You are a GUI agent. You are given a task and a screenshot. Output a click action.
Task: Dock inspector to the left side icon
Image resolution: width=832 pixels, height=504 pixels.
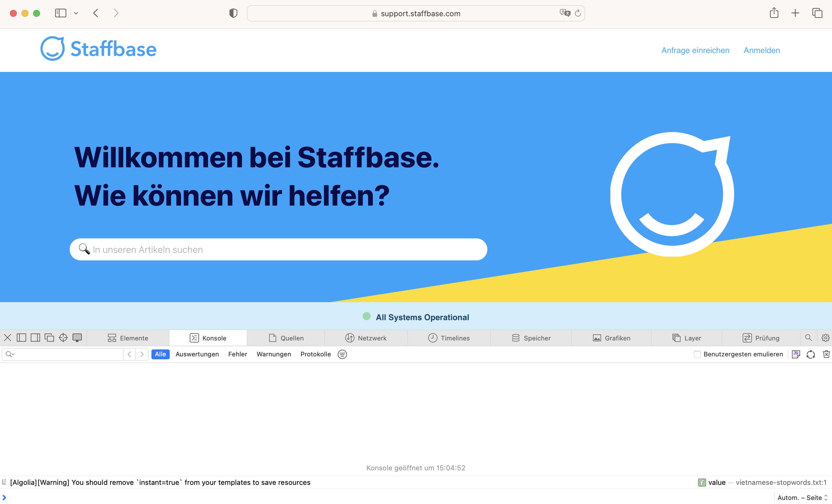21,338
